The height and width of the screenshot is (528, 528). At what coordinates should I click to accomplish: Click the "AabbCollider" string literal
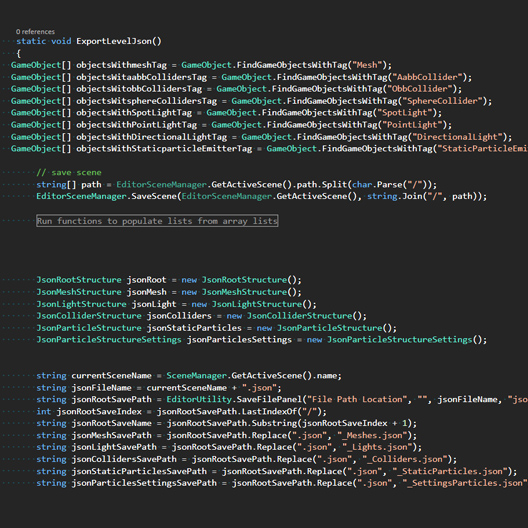click(x=428, y=77)
